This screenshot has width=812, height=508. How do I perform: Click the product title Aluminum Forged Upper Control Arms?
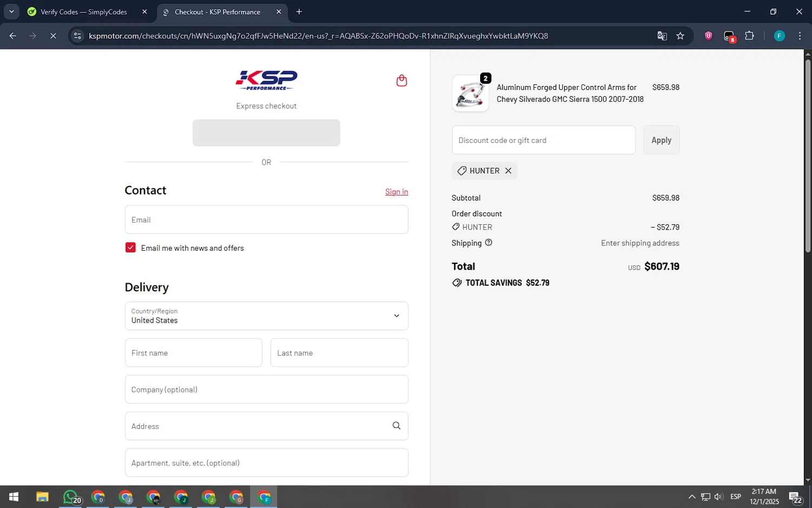[570, 93]
